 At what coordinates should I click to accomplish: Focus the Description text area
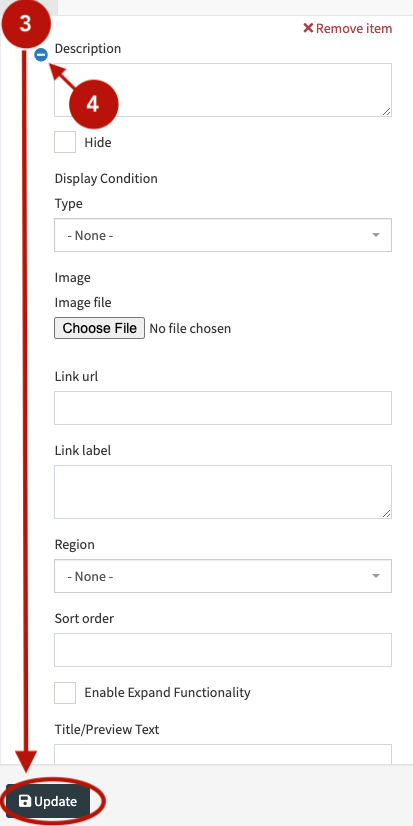coord(223,90)
